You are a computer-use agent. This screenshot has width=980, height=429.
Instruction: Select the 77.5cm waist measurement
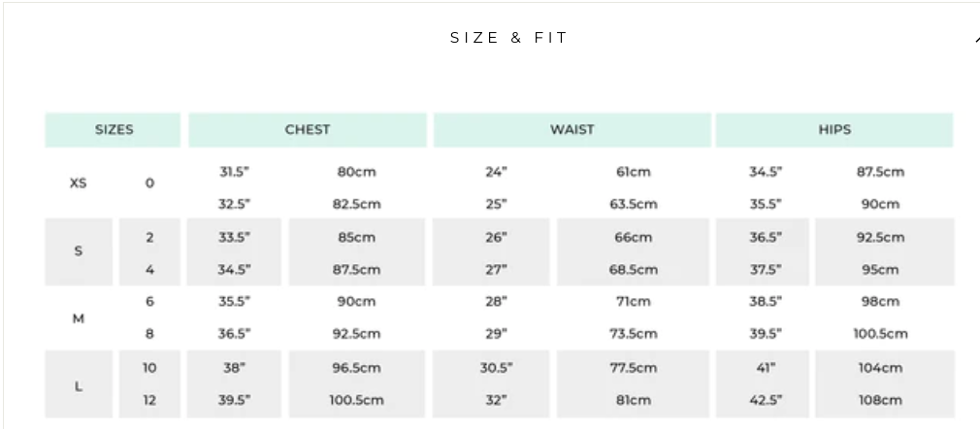(633, 368)
